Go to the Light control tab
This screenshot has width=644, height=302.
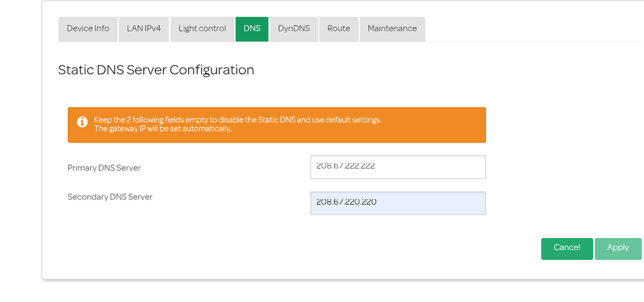202,29
